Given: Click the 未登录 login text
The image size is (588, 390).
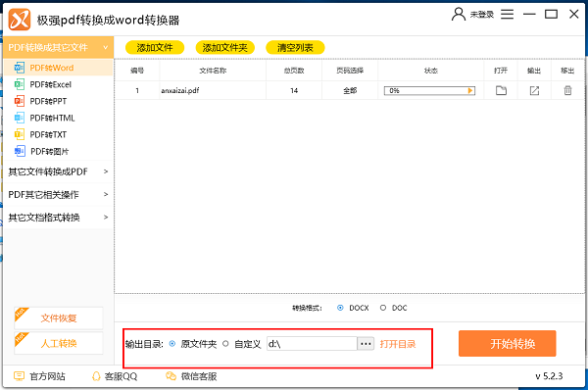Looking at the screenshot, I should click(482, 15).
